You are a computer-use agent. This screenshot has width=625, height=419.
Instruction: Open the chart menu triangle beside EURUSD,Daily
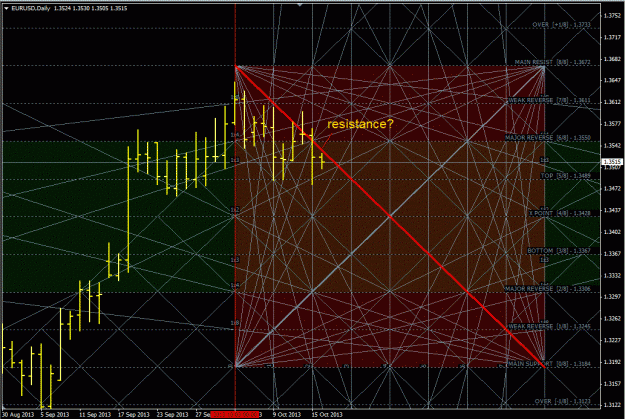click(x=6, y=8)
